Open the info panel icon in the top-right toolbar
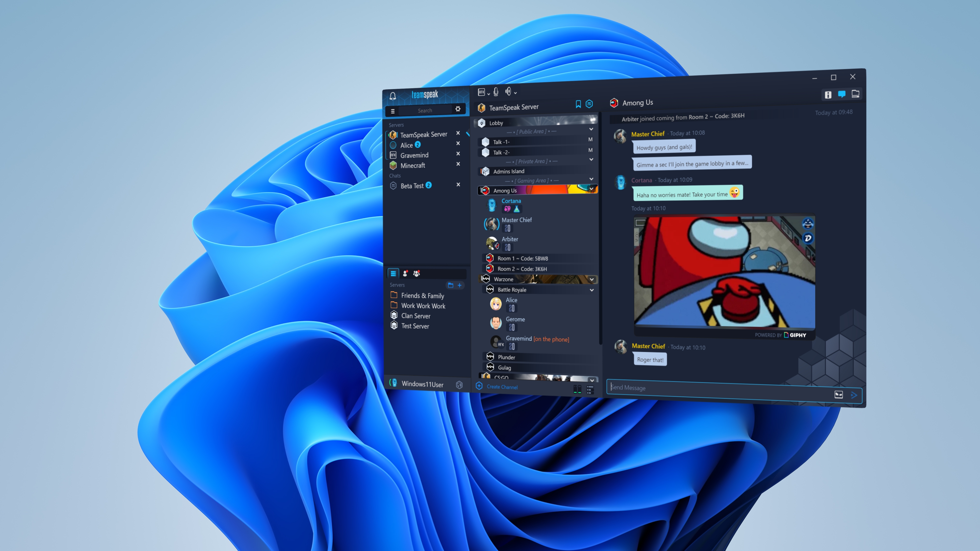Viewport: 980px width, 551px height. point(828,95)
